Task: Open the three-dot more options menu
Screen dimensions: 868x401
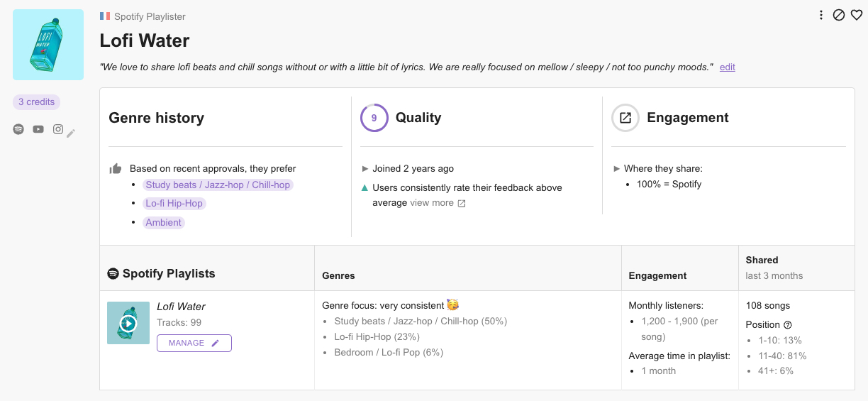Action: (x=821, y=15)
